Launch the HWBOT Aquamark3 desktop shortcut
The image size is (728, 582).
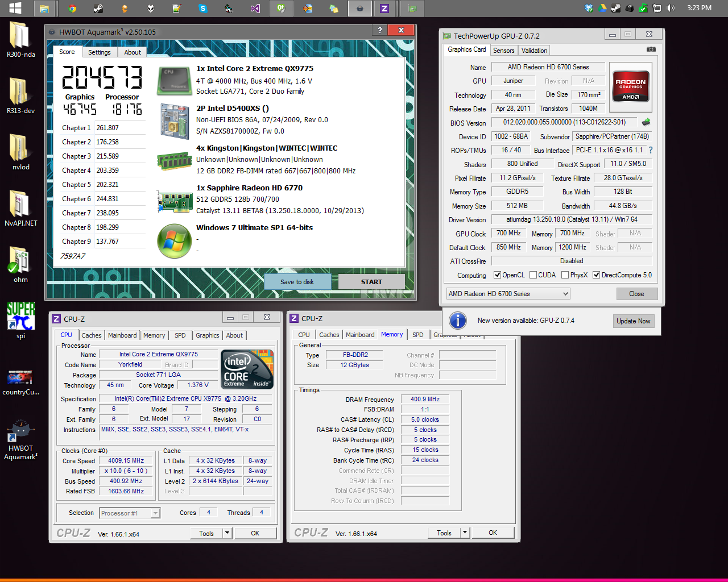(21, 440)
